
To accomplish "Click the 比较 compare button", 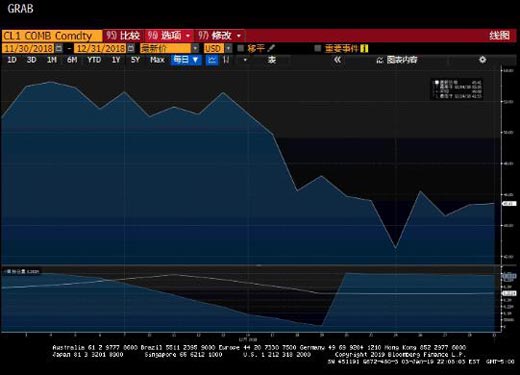I will 124,35.
